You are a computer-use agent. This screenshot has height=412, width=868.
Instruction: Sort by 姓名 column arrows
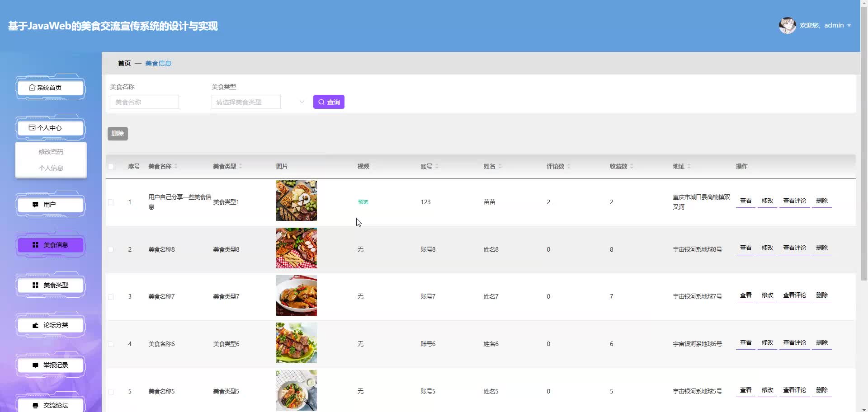500,166
